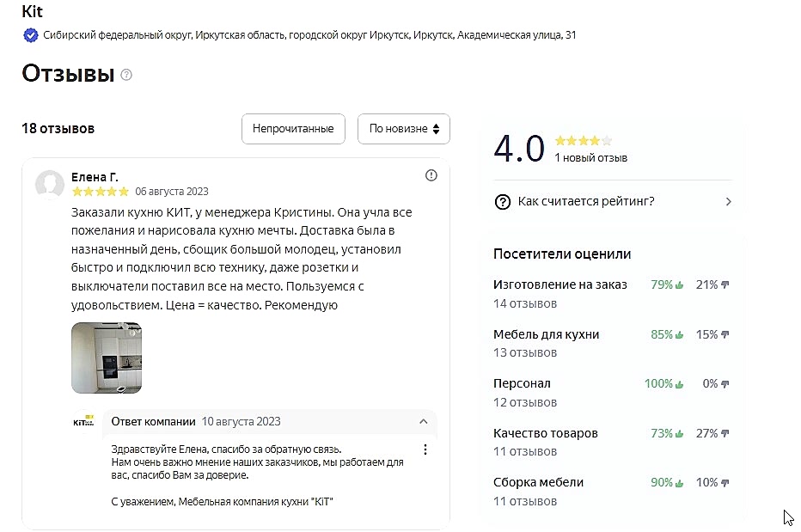Click question icon near Как считается рейтинг
Image resolution: width=801 pixels, height=532 pixels.
click(x=503, y=202)
